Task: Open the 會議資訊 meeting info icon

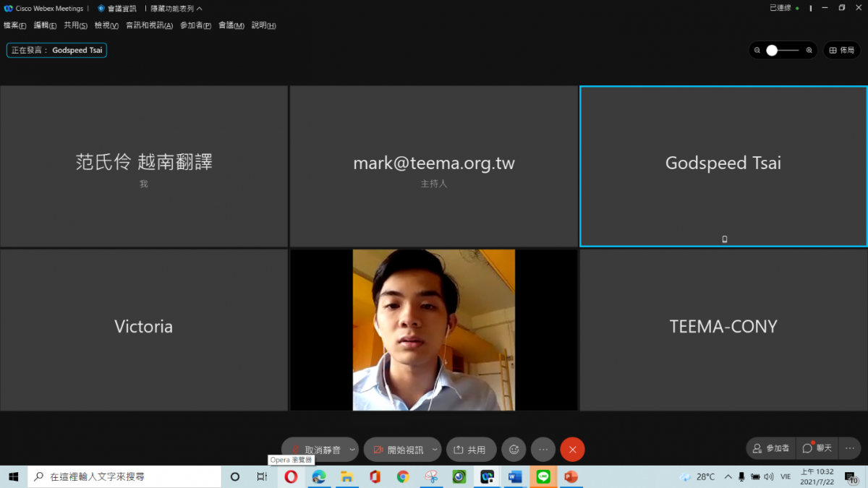Action: 101,9
